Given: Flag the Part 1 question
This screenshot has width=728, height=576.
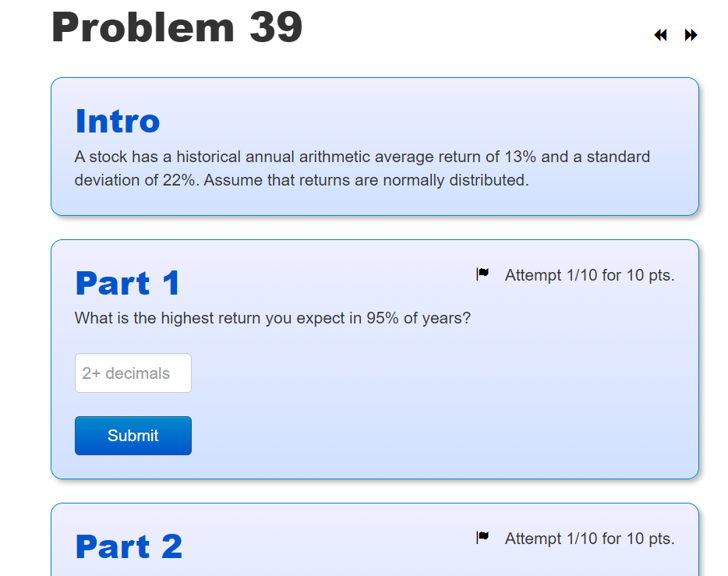Looking at the screenshot, I should 483,273.
